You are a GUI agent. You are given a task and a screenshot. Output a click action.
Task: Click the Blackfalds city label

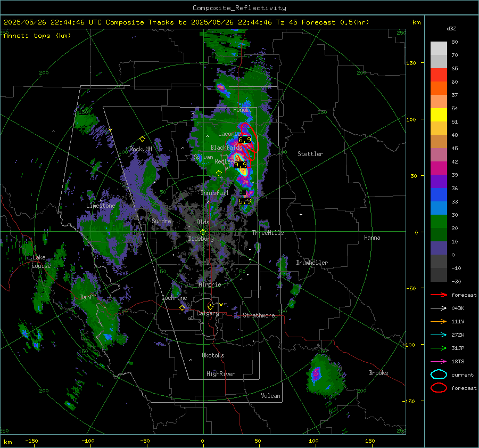coord(226,148)
